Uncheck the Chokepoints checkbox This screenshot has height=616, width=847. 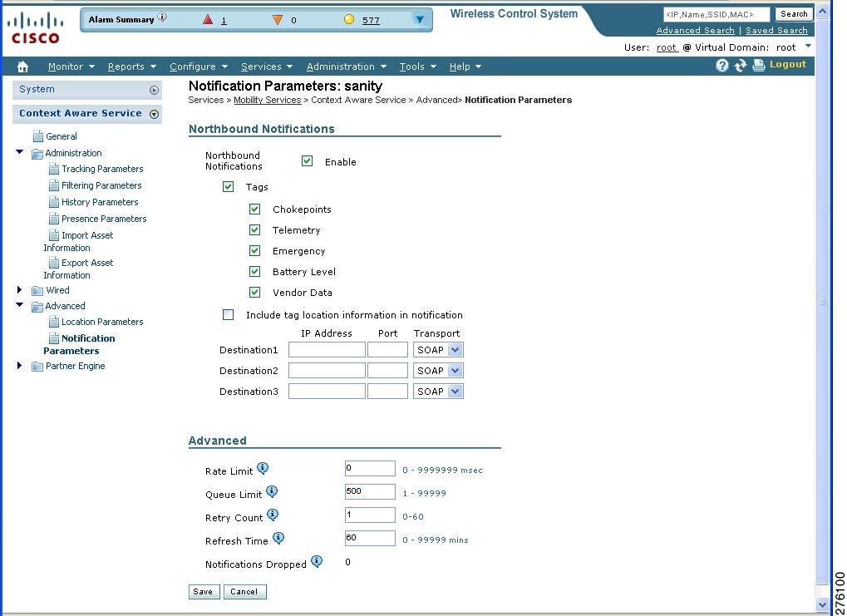click(254, 209)
